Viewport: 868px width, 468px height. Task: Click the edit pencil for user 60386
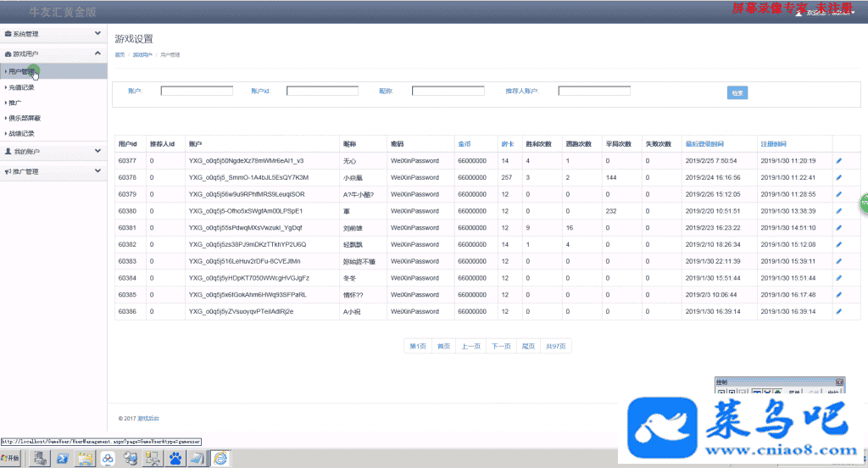[x=838, y=311]
